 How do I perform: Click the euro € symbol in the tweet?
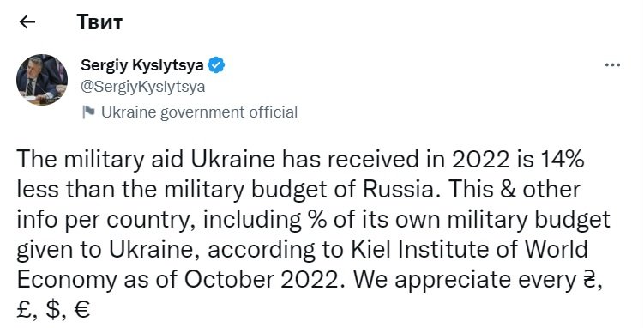tap(82, 309)
